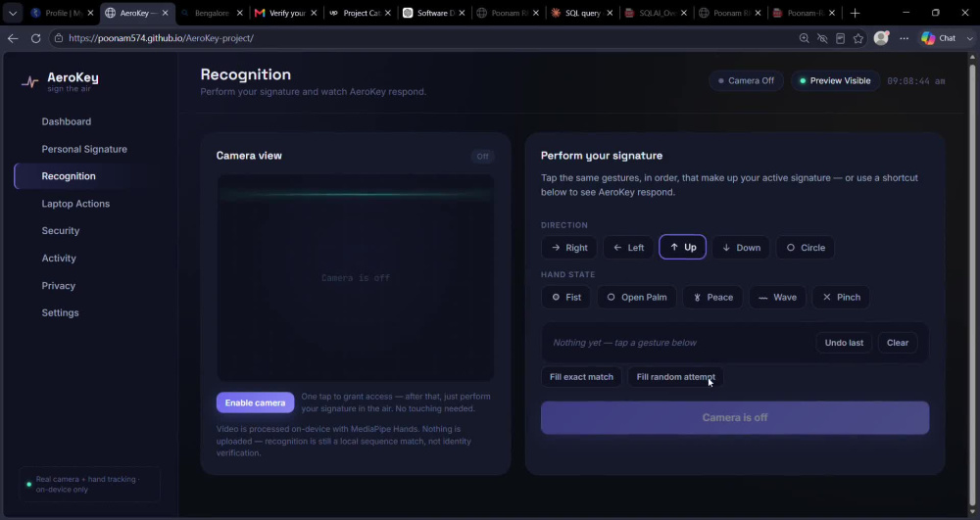Tap the Fist hand state
The height and width of the screenshot is (520, 980).
[x=566, y=297]
